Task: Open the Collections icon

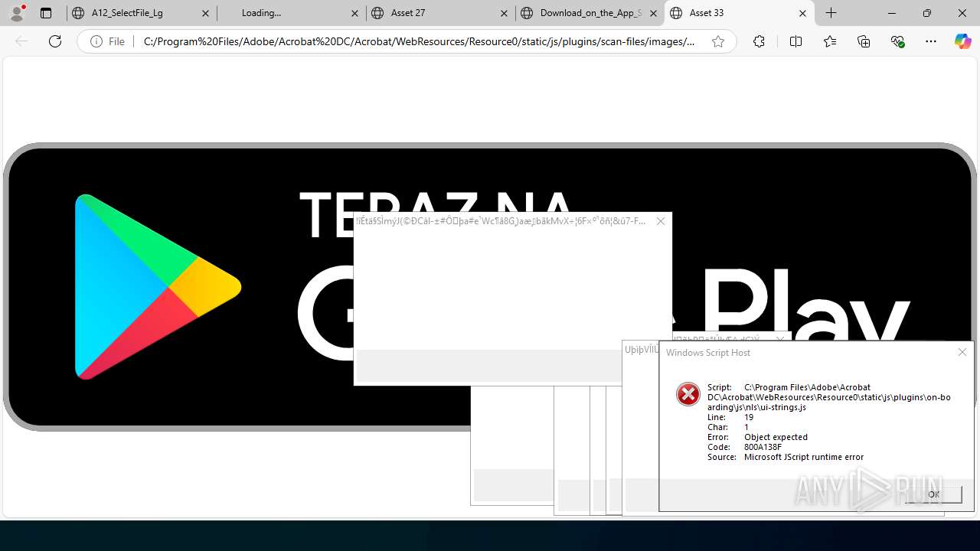Action: (x=864, y=41)
